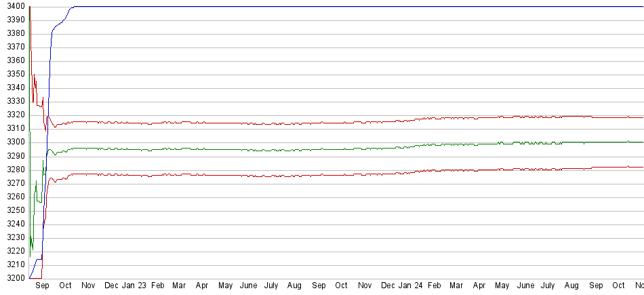Click the Jan 23 label on the time axis
Screen dimensions: 644x295
tap(134, 286)
